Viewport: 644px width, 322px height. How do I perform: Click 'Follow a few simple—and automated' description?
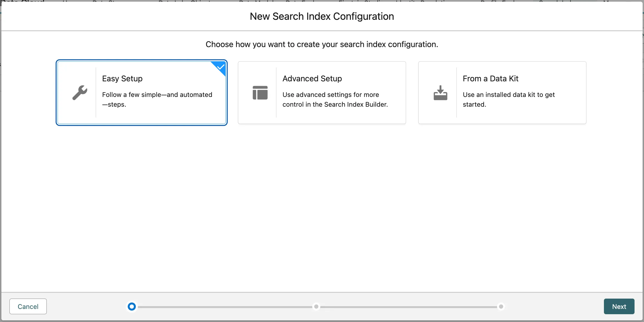click(157, 95)
